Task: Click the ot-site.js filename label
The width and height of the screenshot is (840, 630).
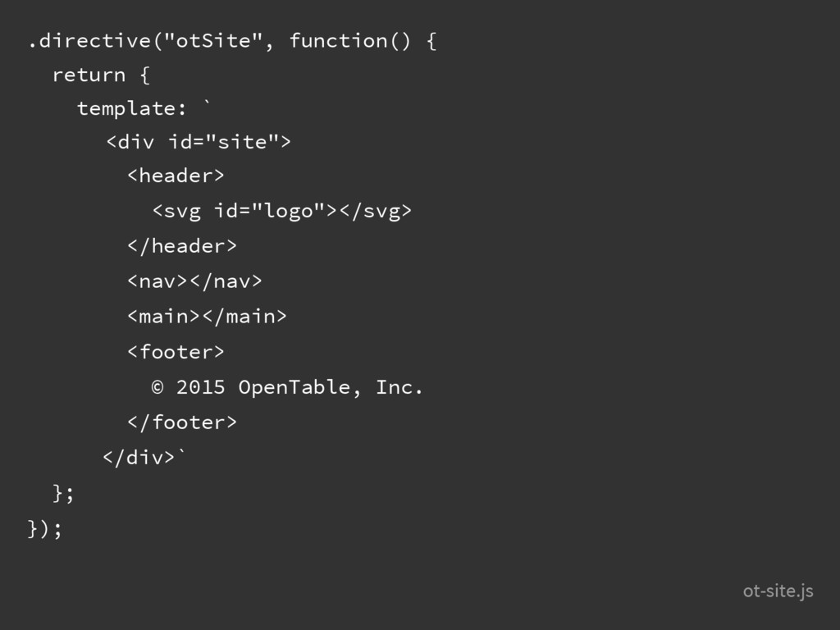Action: pos(778,591)
